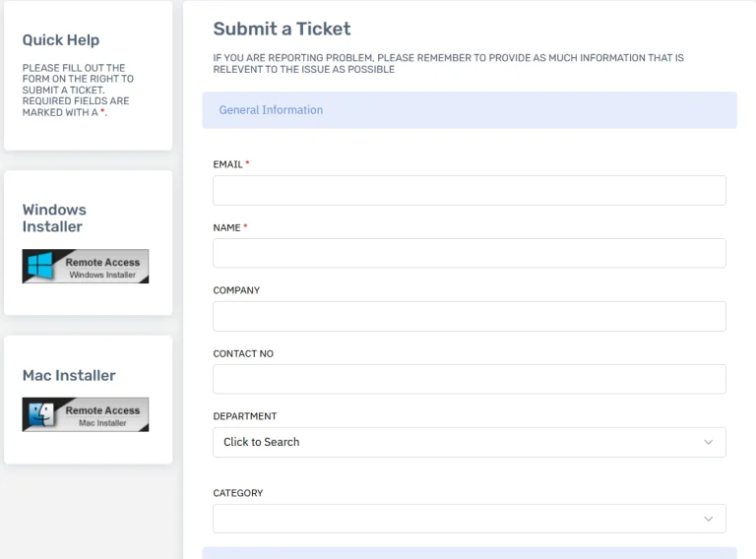Expand the Category dropdown

click(x=470, y=519)
